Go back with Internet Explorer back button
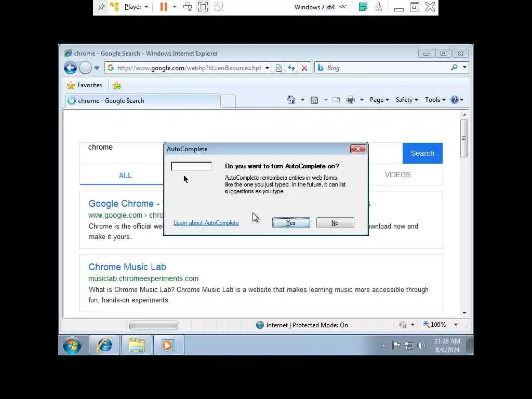 [71, 68]
